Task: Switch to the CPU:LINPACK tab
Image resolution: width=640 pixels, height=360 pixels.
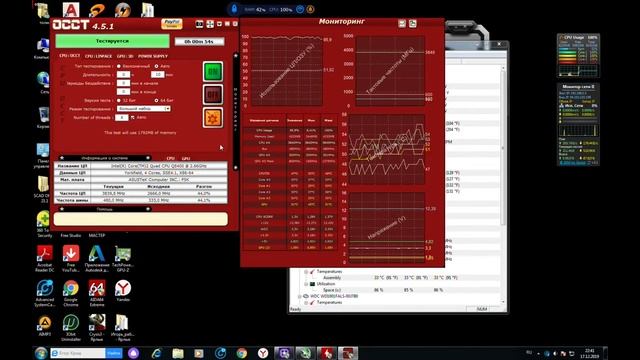Action: pos(98,56)
